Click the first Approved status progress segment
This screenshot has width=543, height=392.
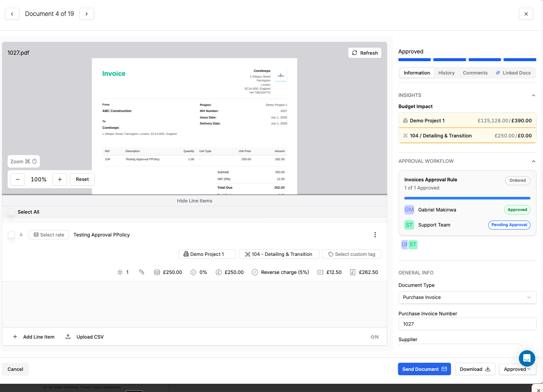tap(415, 60)
